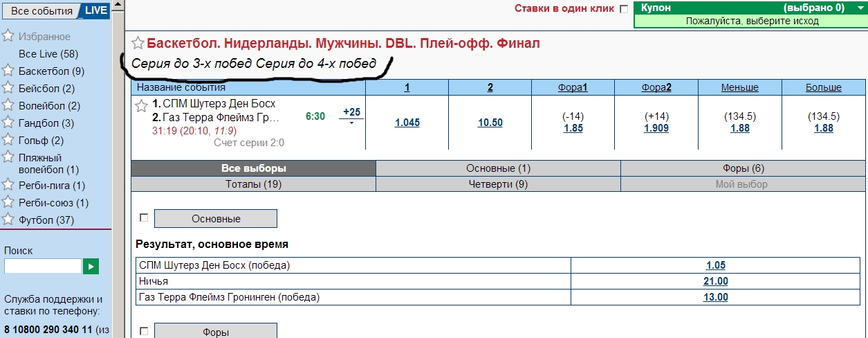Toggle Ставки в один клик checkbox
The height and width of the screenshot is (338, 868).
pyautogui.click(x=624, y=9)
